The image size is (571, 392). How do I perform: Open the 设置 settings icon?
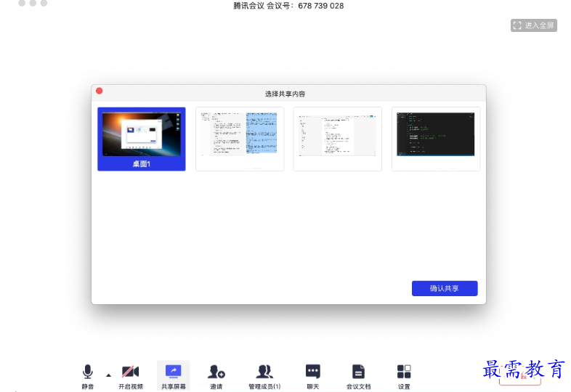point(404,376)
